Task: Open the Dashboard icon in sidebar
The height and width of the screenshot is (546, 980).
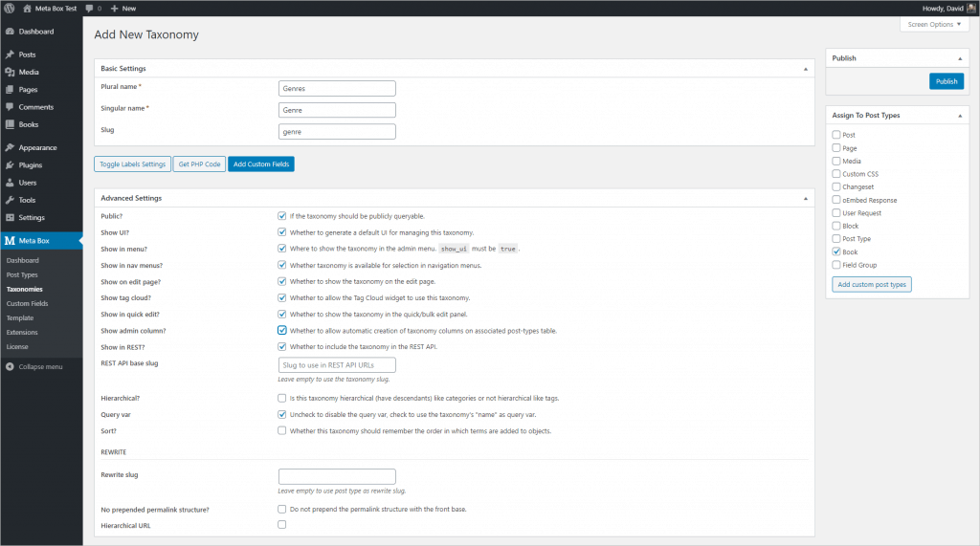Action: click(9, 32)
